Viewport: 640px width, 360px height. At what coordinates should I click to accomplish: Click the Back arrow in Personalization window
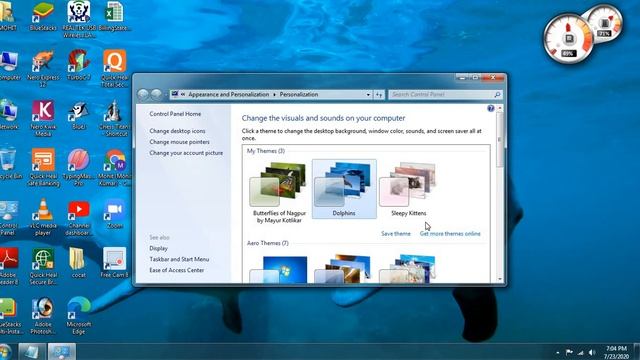click(x=143, y=95)
